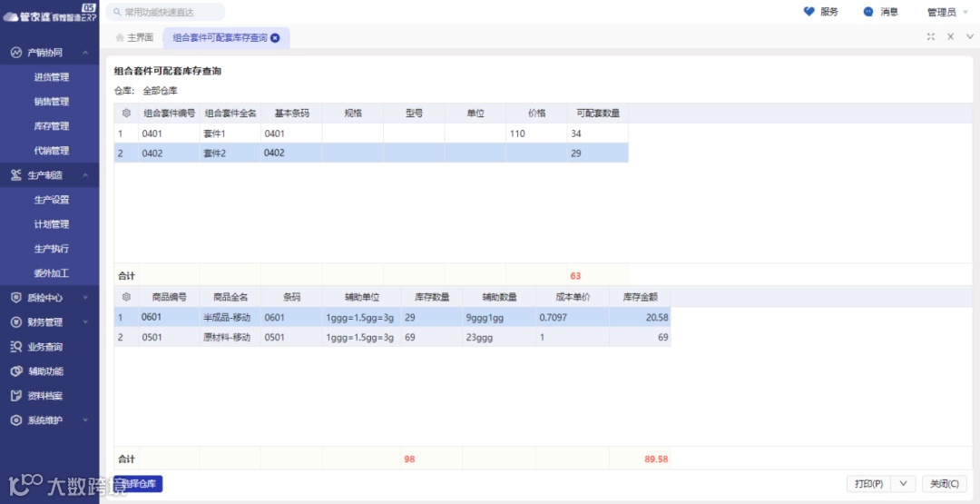
Task: Open 生产执行 in sidebar
Action: pos(51,248)
